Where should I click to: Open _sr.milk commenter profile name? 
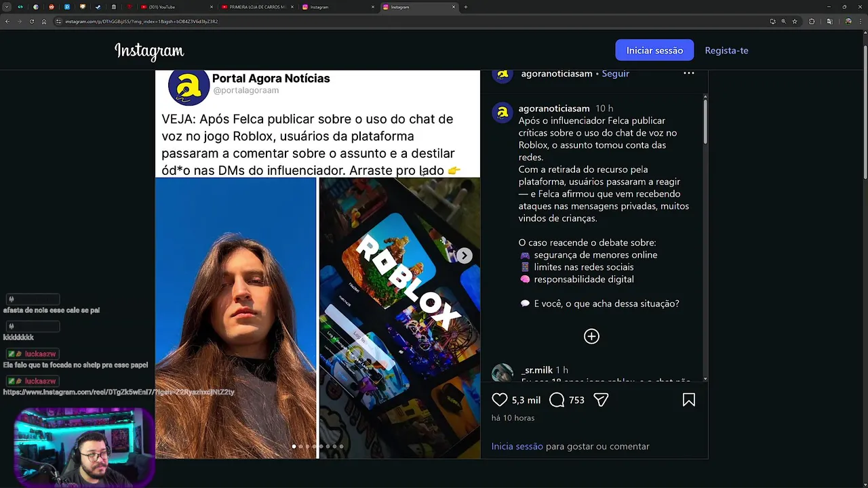536,370
